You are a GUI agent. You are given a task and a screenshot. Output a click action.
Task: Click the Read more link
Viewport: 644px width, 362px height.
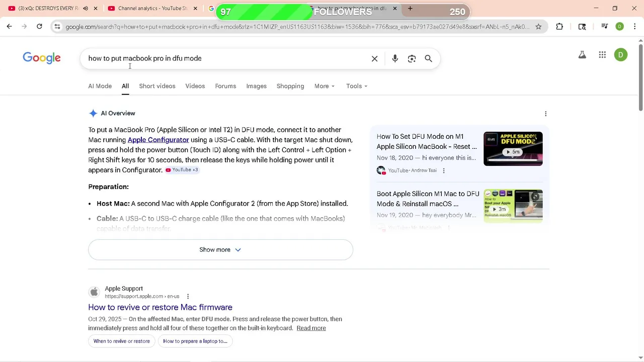pos(311,328)
